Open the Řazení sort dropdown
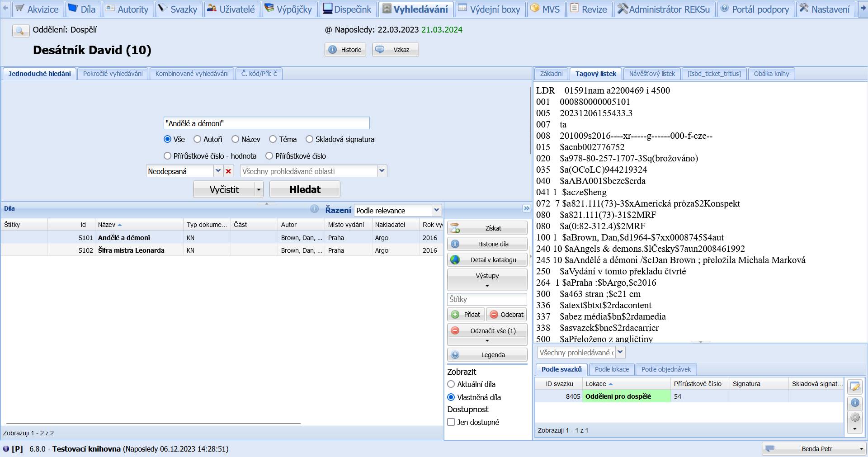 436,210
